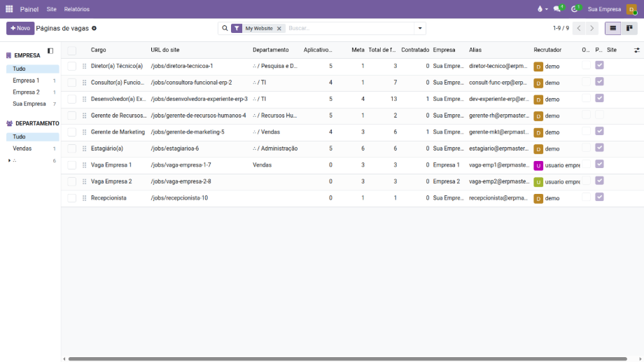The width and height of the screenshot is (644, 362).
Task: Toggle the select-all header checkbox
Action: click(72, 50)
